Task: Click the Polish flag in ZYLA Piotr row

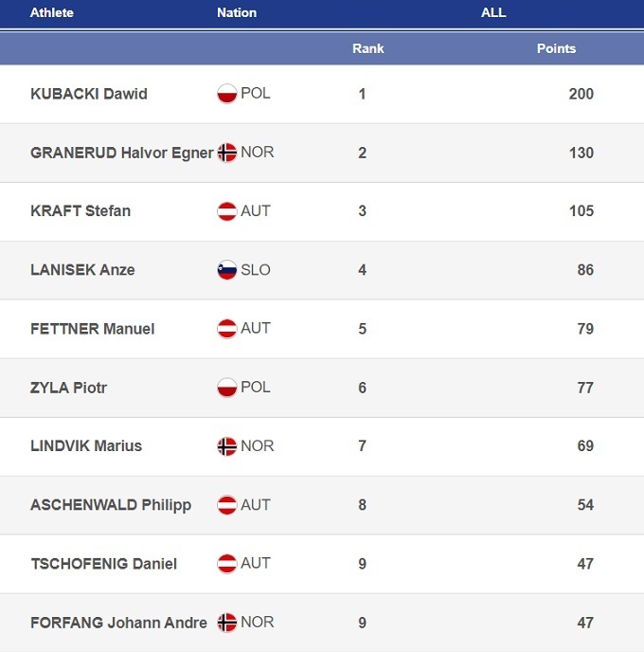Action: tap(226, 388)
